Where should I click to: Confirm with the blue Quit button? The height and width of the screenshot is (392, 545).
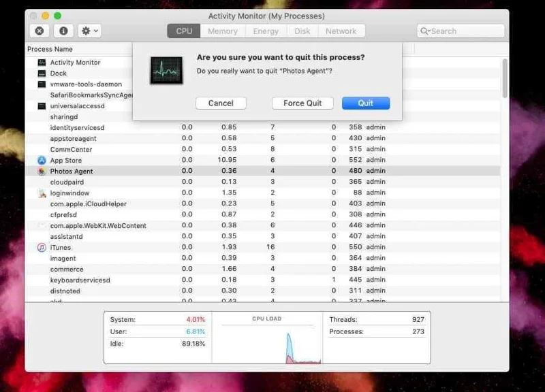pyautogui.click(x=366, y=103)
